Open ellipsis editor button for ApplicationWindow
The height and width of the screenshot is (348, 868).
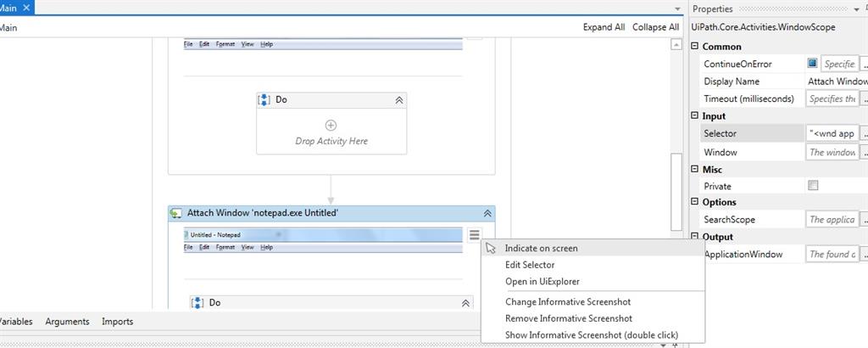pyautogui.click(x=864, y=255)
